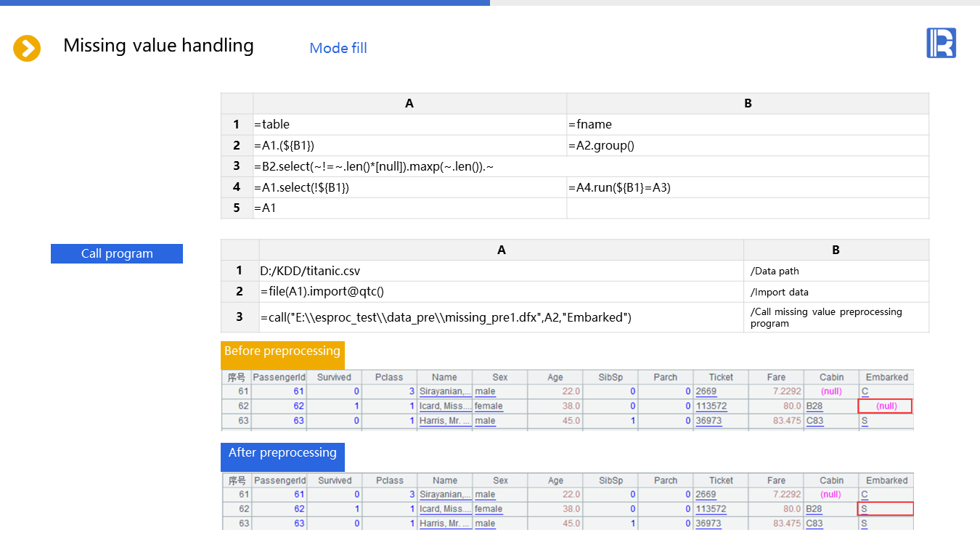Select the =file(A1).import@qtc() cell
This screenshot has height=551, width=980.
point(501,292)
